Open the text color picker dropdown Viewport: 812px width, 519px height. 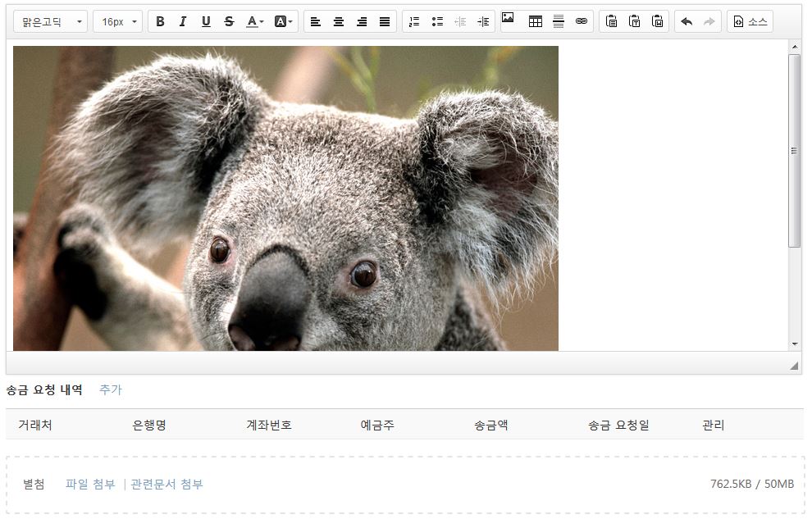(x=255, y=22)
